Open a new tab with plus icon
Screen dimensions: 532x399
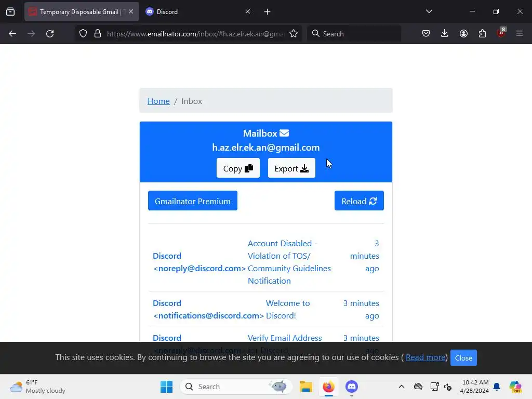[268, 12]
